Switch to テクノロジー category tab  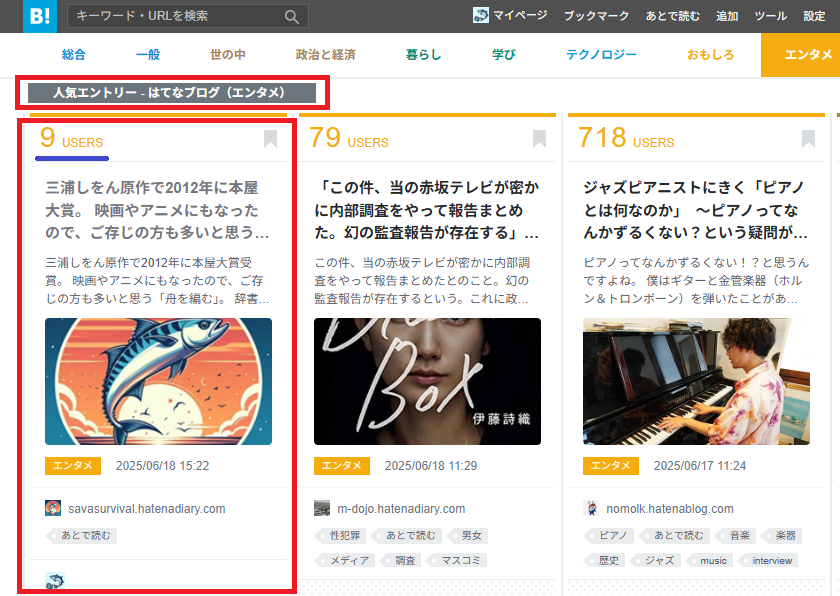pos(601,55)
